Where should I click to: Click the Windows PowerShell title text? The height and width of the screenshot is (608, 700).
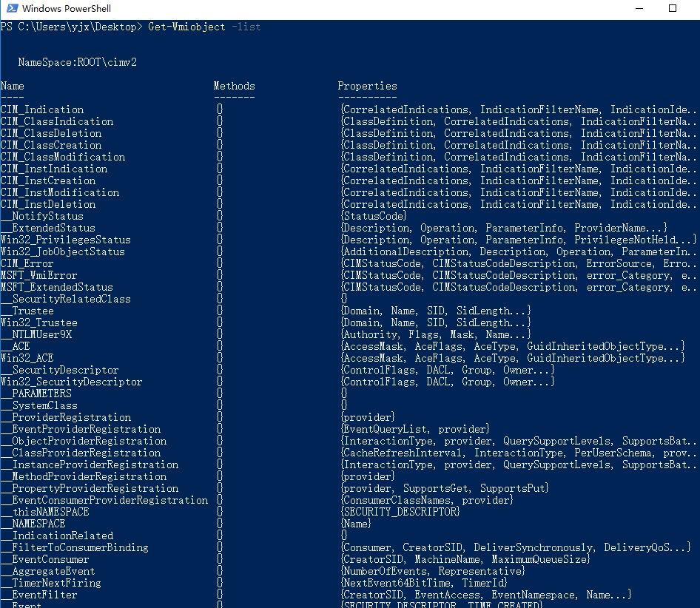[67, 8]
